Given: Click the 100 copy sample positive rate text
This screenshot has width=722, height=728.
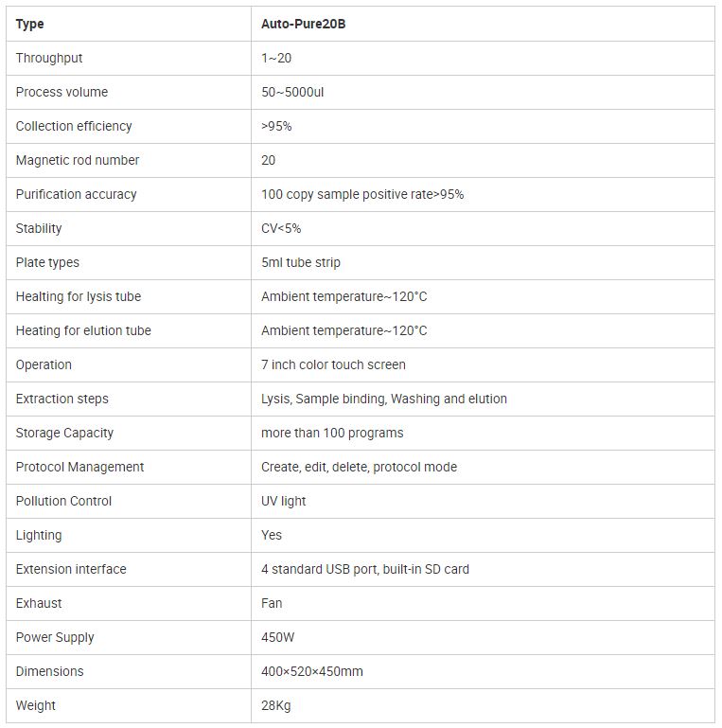Looking at the screenshot, I should click(362, 194).
